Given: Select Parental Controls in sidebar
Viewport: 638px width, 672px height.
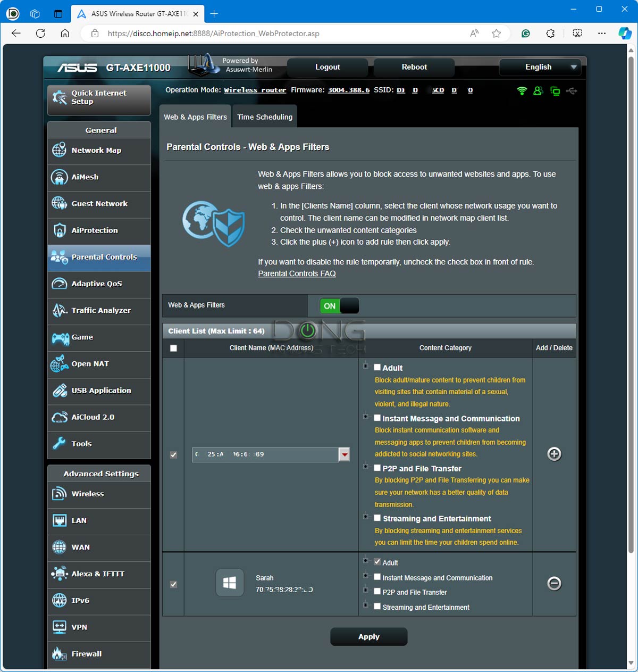Looking at the screenshot, I should click(x=99, y=258).
